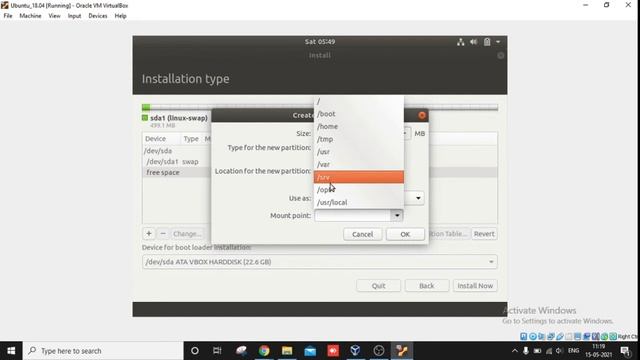Click the taskbar clock showing 11:19

click(598, 351)
